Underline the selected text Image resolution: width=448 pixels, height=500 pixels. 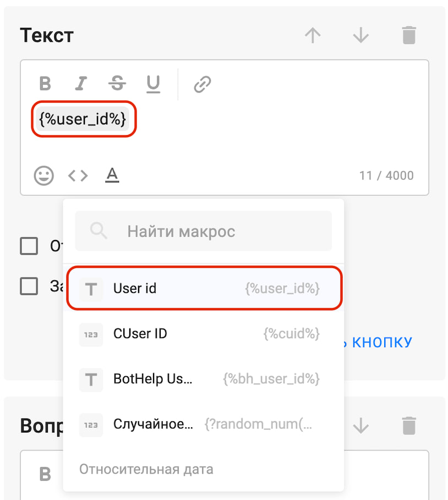coord(153,84)
